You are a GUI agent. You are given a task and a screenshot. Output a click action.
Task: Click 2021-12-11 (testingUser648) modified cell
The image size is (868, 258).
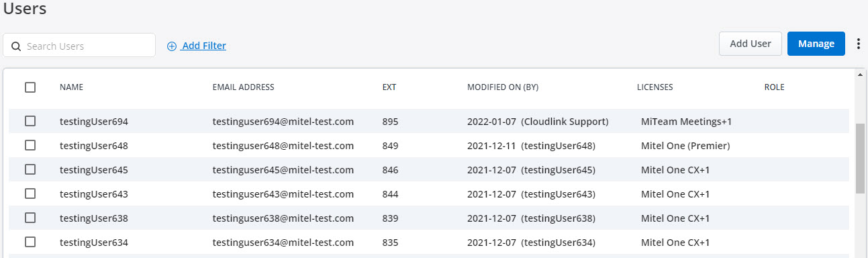tap(531, 146)
